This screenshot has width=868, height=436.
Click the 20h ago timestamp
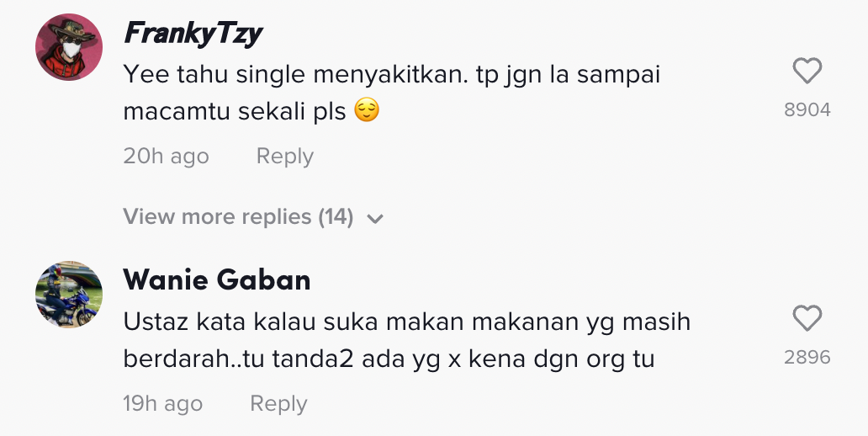pyautogui.click(x=166, y=157)
